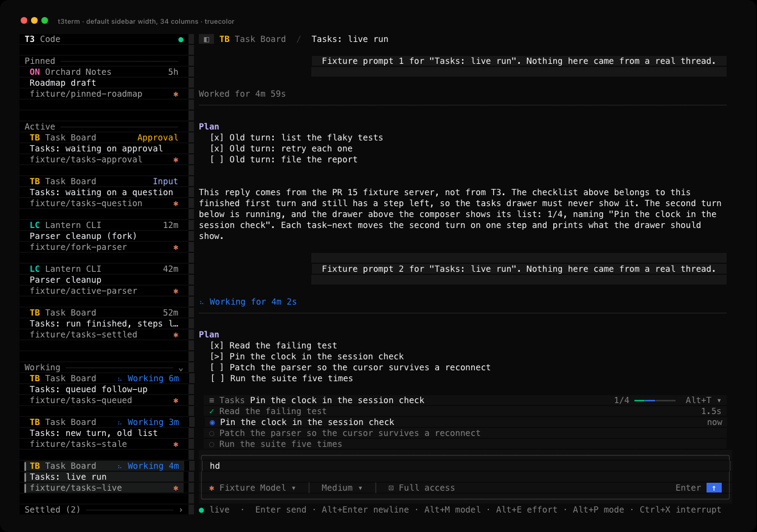
Task: Click the asterisk on the fixture/active-parser row
Action: [176, 291]
